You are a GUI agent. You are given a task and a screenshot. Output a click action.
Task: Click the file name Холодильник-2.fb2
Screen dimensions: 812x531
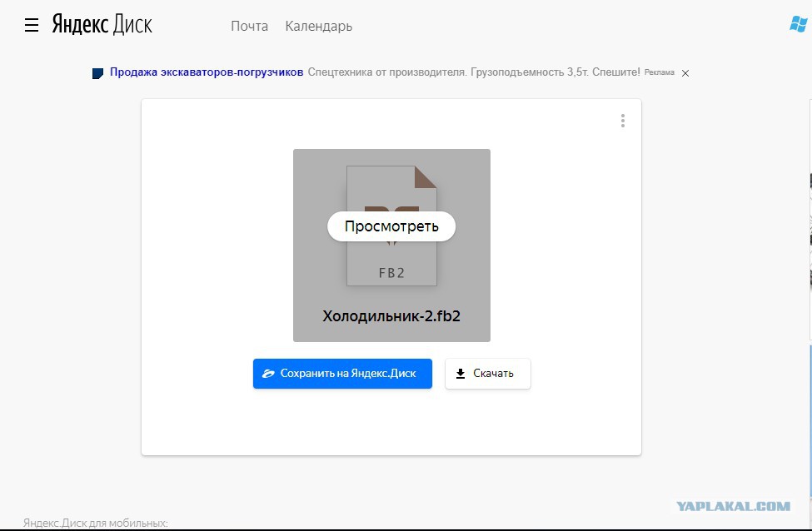coord(391,316)
